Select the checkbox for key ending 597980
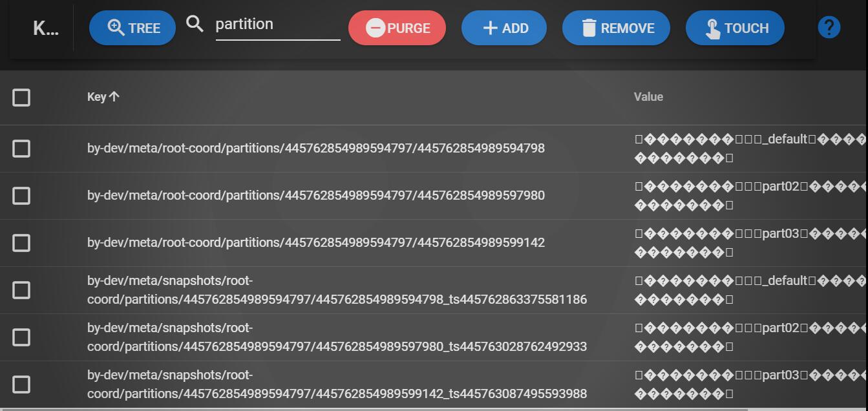This screenshot has height=411, width=868. tap(21, 196)
